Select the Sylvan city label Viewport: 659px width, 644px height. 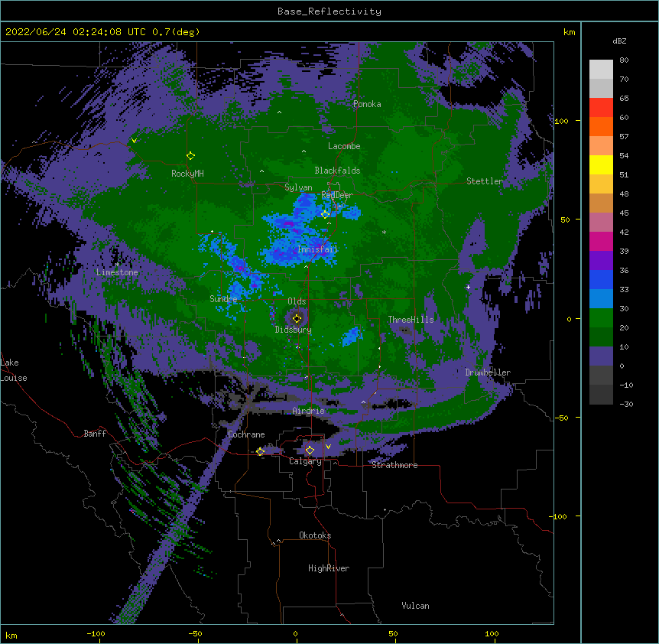[298, 187]
